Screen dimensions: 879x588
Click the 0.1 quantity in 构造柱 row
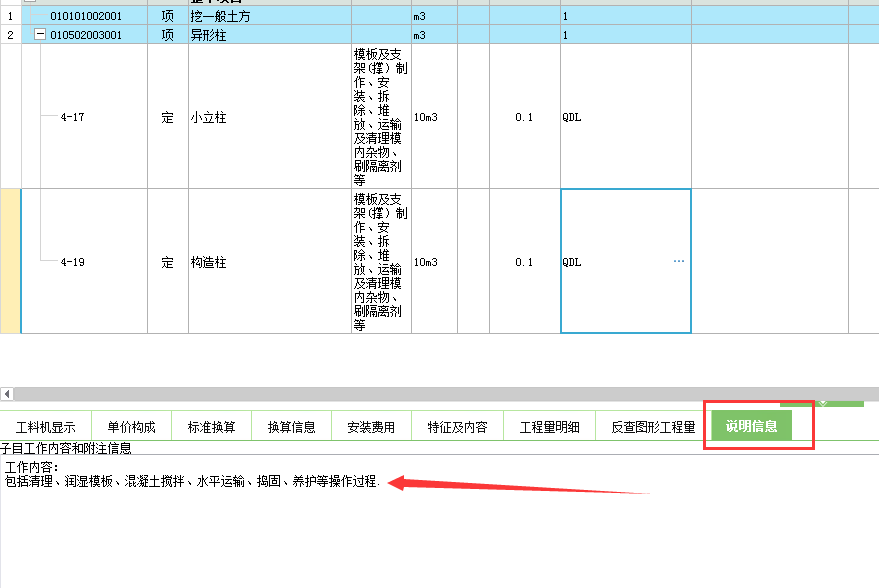pos(525,262)
